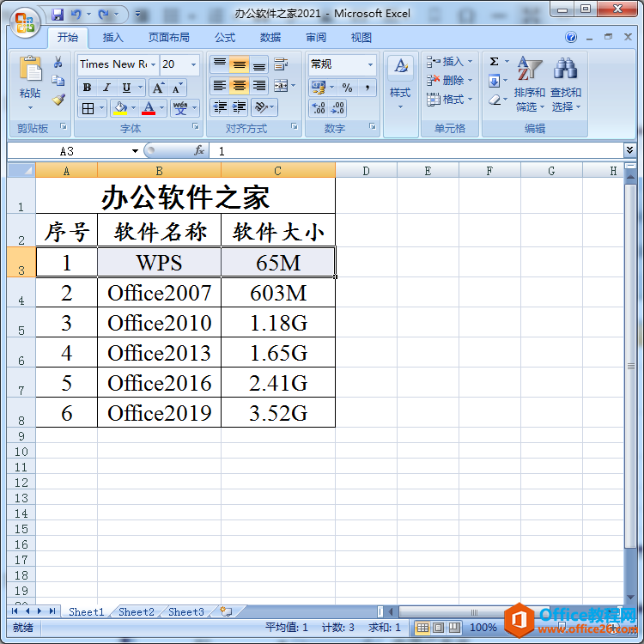Open the phonetic guide (wén) tool

click(x=180, y=108)
